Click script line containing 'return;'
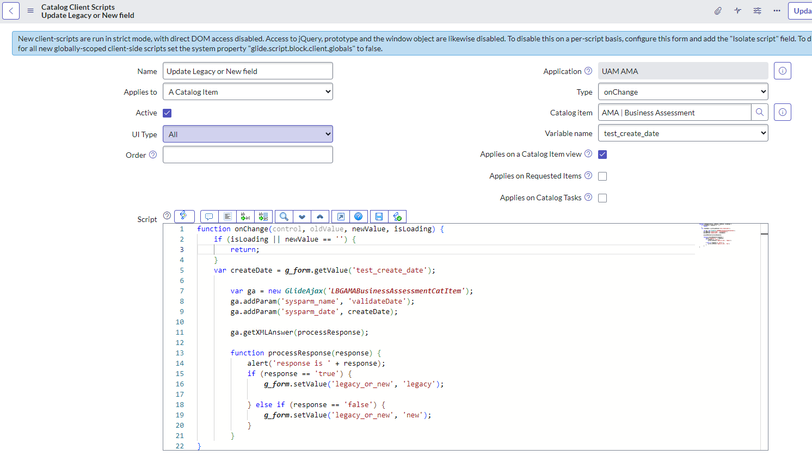Image resolution: width=812 pixels, height=462 pixels. click(x=244, y=250)
